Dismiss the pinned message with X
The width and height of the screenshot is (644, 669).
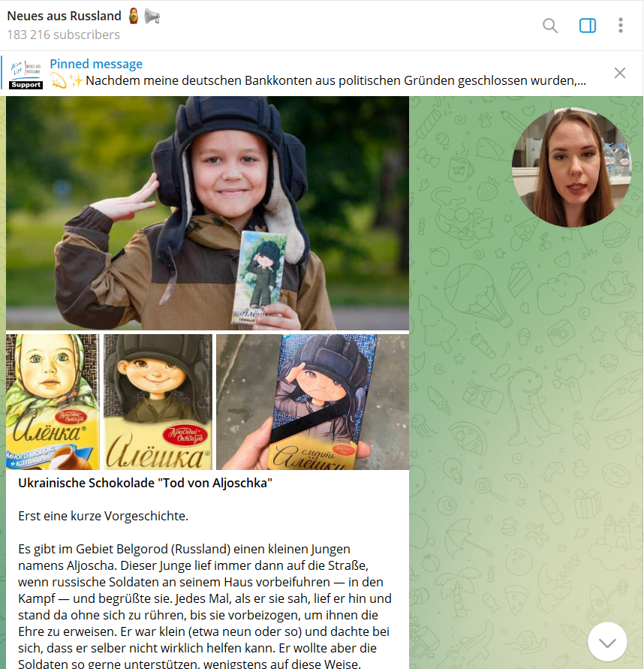tap(620, 73)
